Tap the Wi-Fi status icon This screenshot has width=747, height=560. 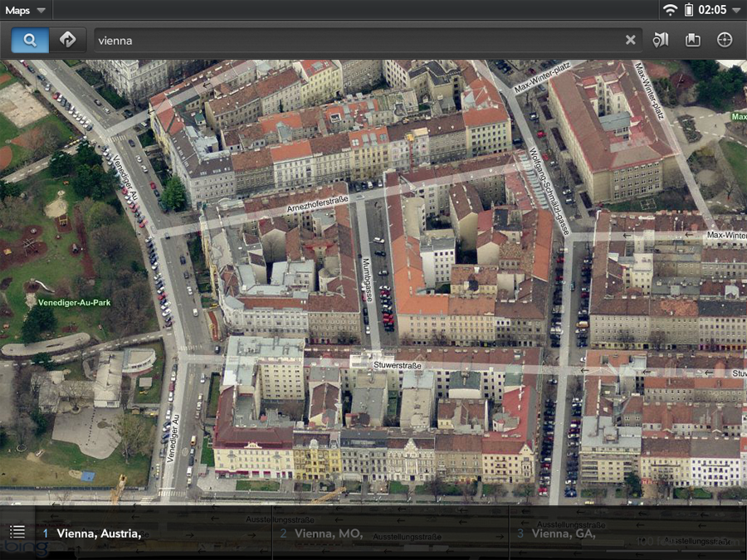coord(669,10)
